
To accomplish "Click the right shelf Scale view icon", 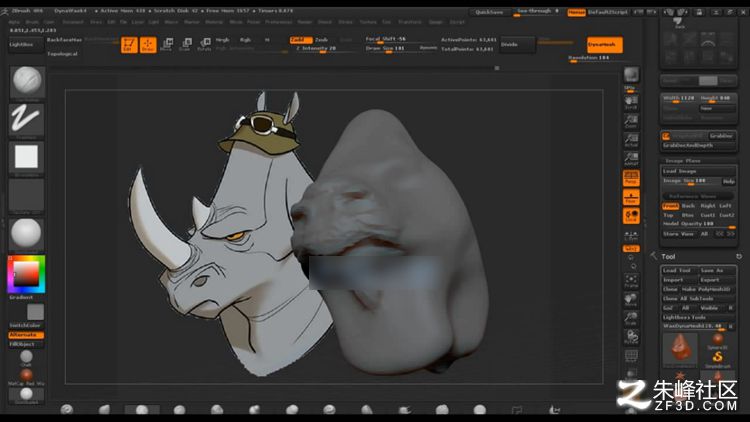I will tap(631, 319).
